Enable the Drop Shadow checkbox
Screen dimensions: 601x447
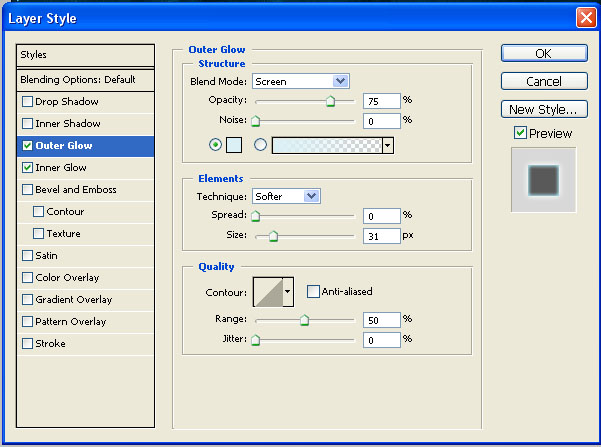click(27, 102)
